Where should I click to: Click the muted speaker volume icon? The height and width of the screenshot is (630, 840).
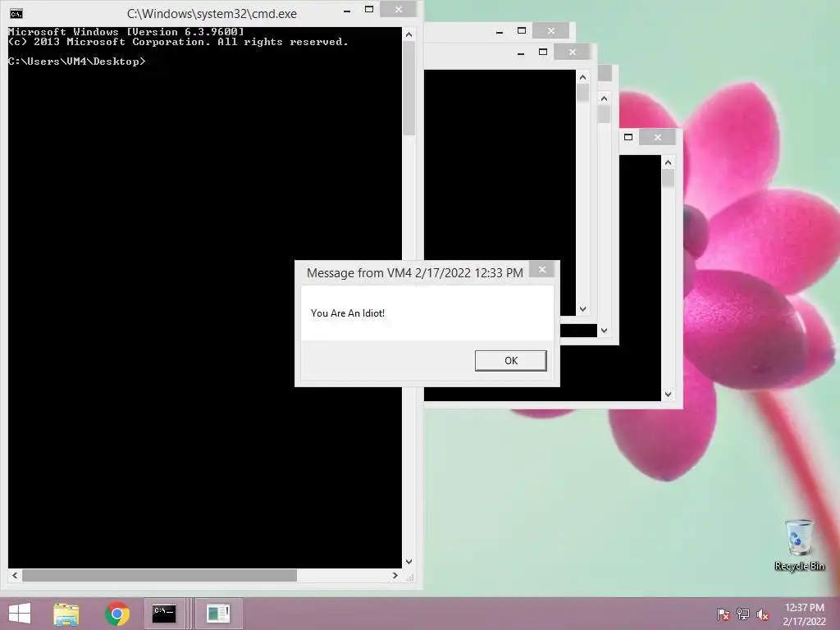763,614
